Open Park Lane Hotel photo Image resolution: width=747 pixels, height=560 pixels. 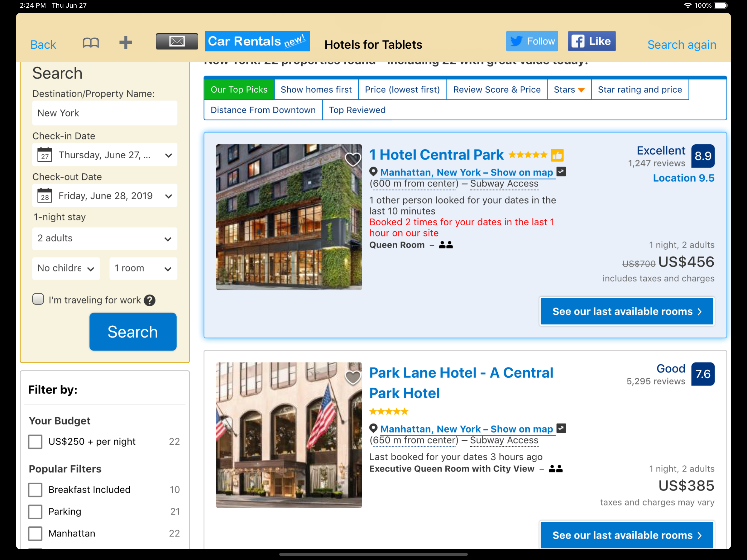[289, 435]
